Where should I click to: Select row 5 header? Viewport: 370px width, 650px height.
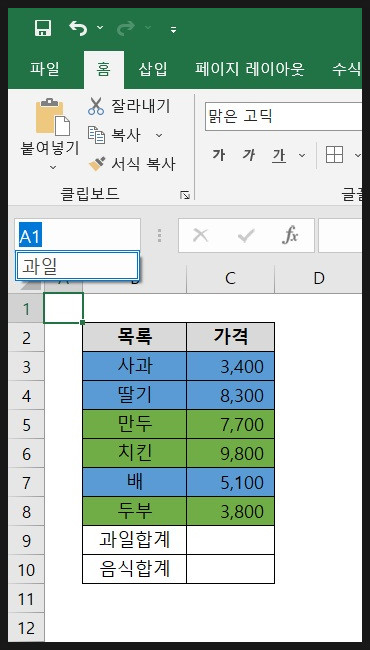[x=26, y=425]
